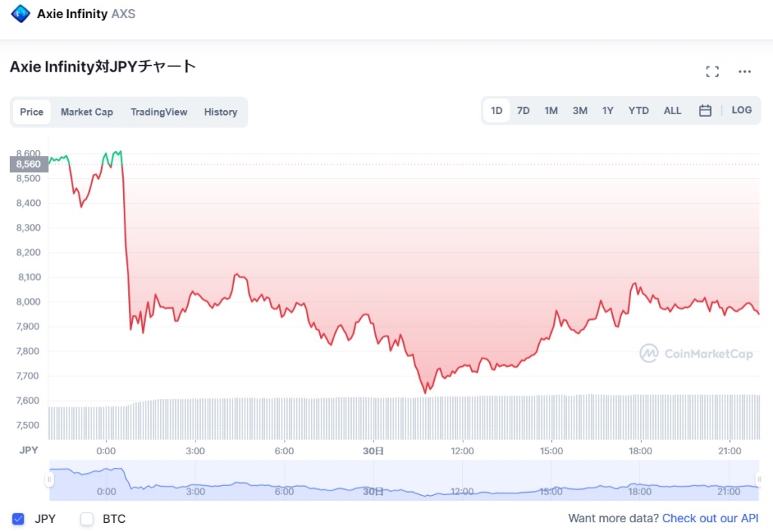
Task: Uncheck the JPY currency checkbox
Action: (x=19, y=519)
